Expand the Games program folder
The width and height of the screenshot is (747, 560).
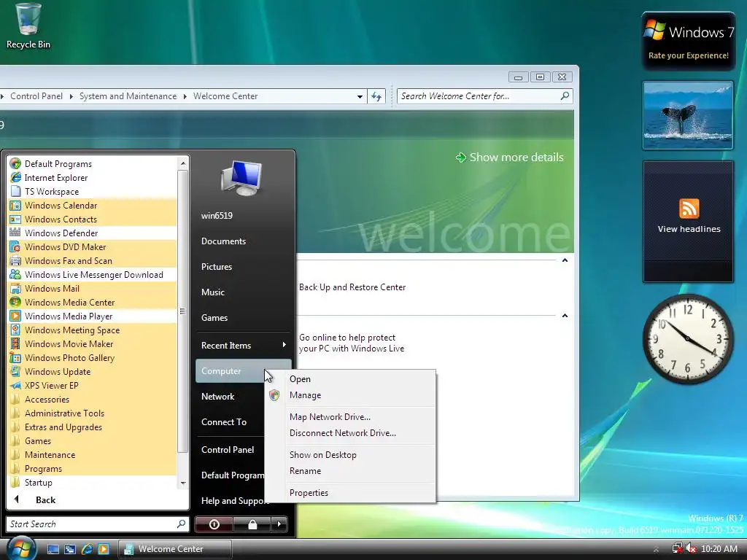(38, 441)
